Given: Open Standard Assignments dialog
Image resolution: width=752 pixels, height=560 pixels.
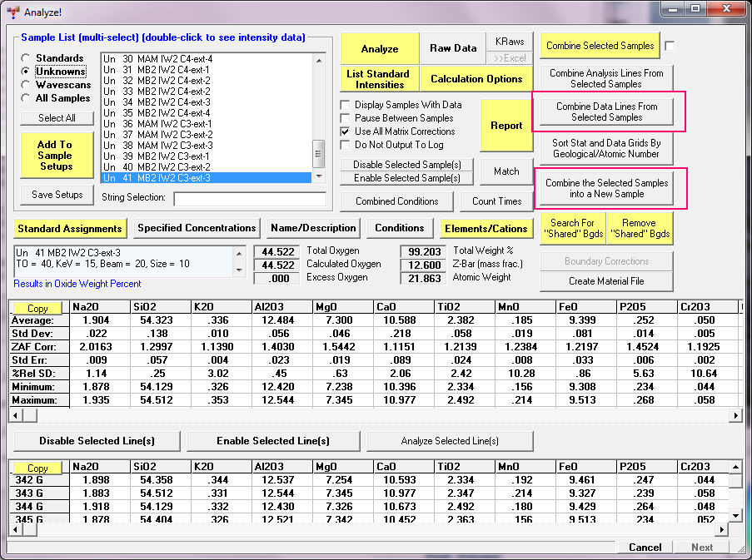Looking at the screenshot, I should [70, 228].
